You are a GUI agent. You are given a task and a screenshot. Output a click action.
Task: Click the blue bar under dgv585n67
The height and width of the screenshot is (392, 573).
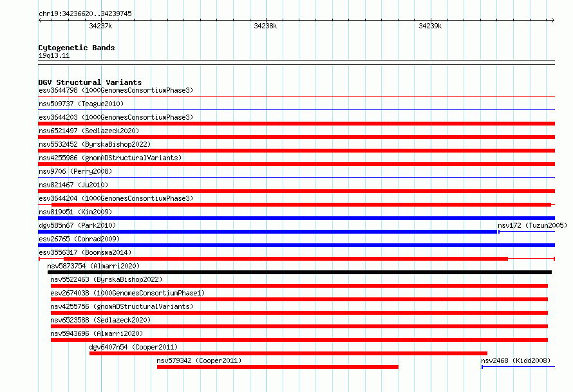267,232
